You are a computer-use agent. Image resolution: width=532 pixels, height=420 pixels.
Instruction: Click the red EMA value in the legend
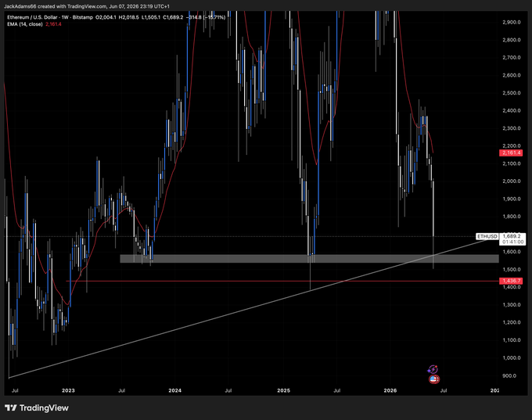(53, 24)
